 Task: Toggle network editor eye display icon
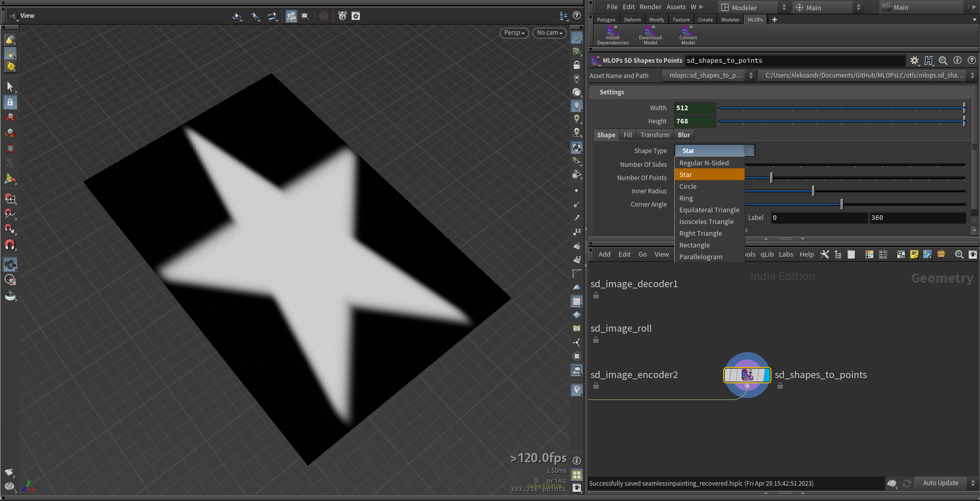(x=973, y=255)
